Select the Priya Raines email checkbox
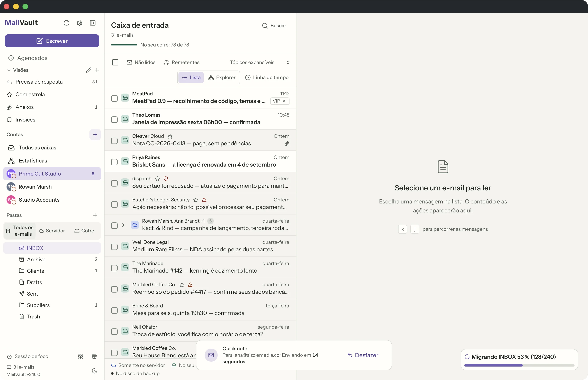588x380 pixels. [114, 162]
